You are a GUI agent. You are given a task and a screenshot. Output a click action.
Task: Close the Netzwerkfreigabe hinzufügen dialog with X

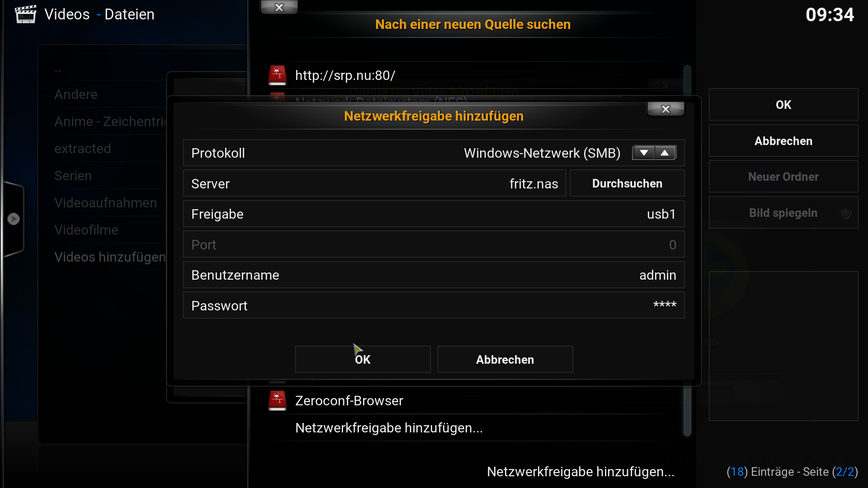(x=665, y=109)
